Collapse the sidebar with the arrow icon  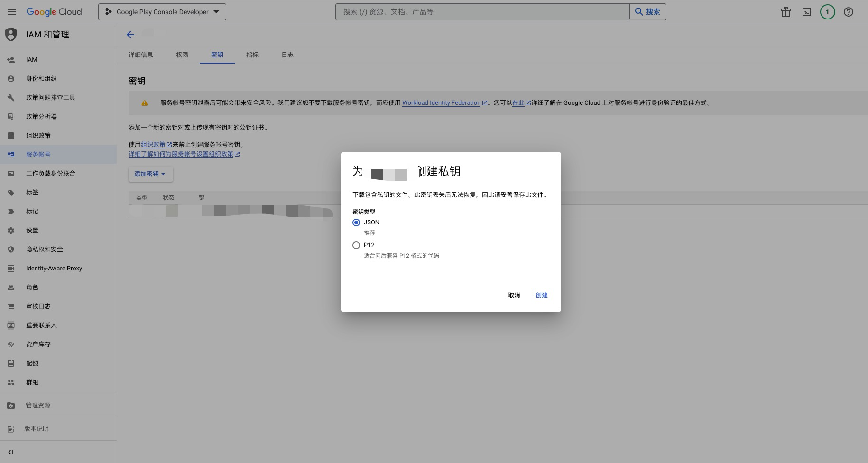[10, 452]
